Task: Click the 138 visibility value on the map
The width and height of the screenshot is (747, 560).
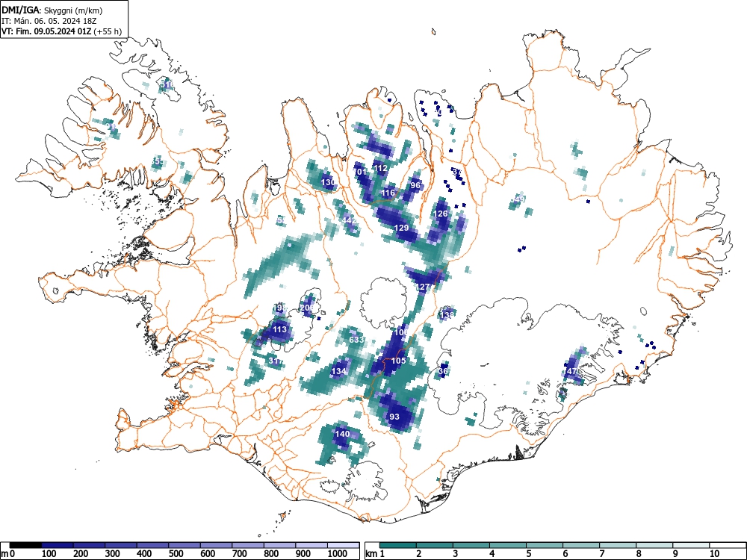Action: (447, 315)
